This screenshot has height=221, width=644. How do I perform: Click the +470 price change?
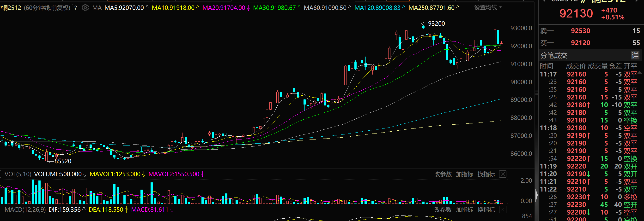(609, 10)
